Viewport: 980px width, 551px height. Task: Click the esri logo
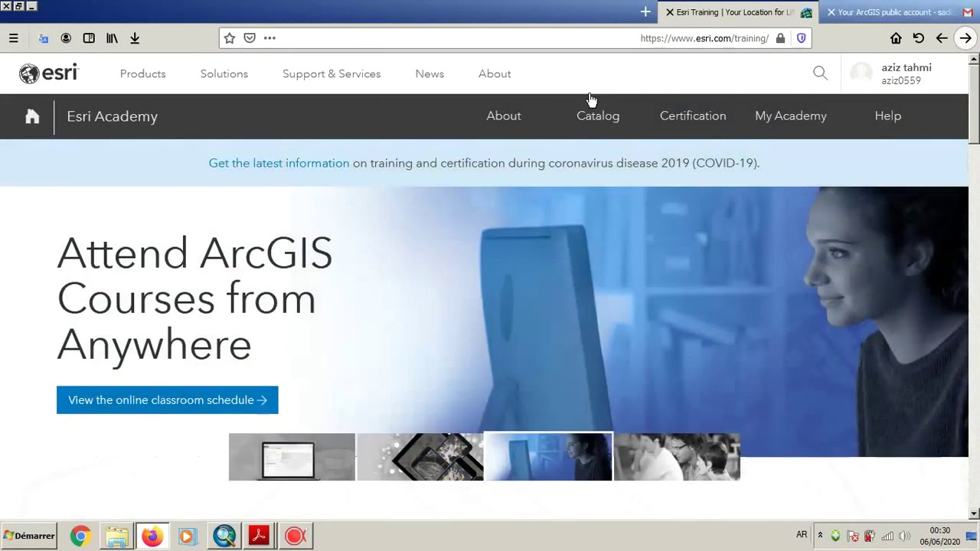tap(49, 73)
